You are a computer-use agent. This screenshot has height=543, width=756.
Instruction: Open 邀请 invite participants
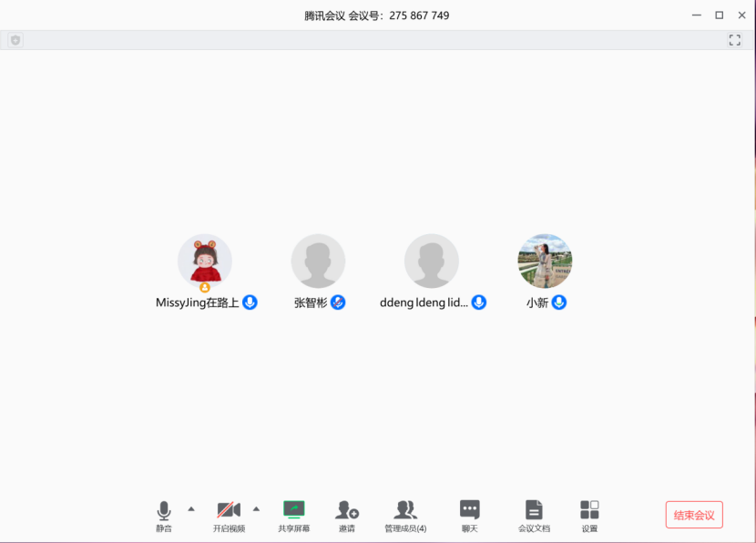click(x=347, y=516)
